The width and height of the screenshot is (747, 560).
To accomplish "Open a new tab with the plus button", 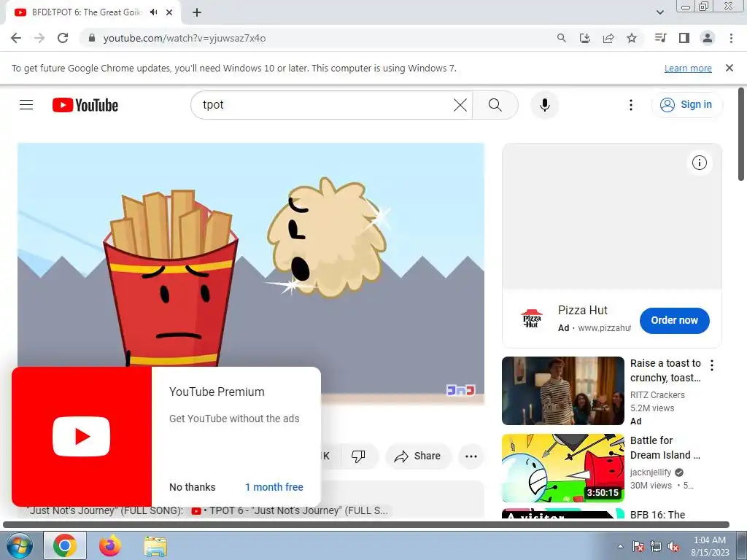I will [x=197, y=12].
